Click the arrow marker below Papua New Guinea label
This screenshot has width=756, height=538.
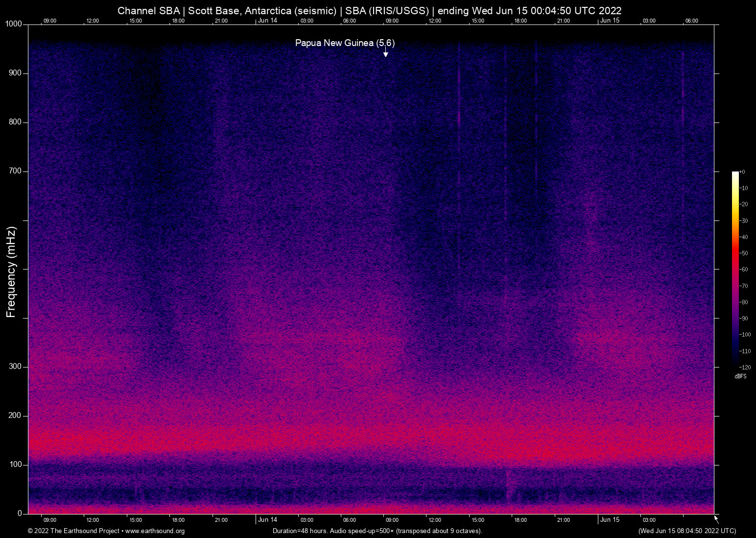coord(386,53)
